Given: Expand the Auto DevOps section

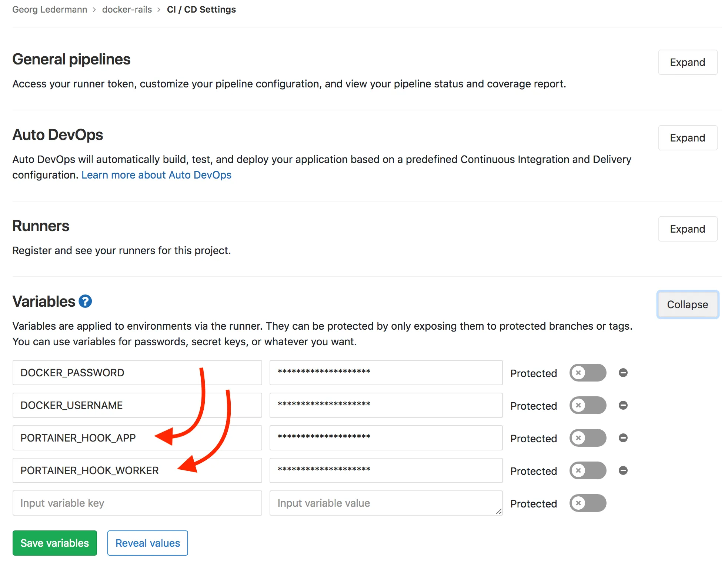Looking at the screenshot, I should 687,137.
